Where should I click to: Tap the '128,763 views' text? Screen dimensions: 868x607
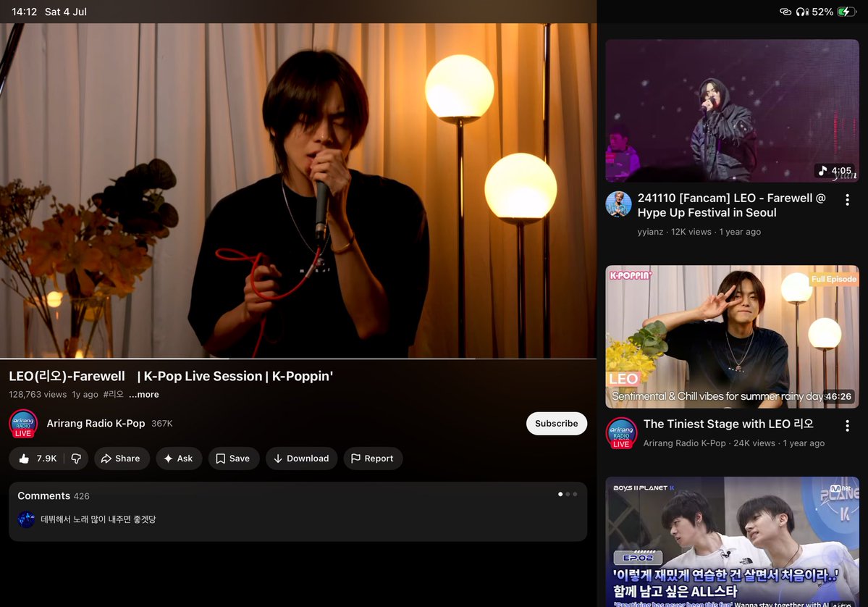[38, 394]
